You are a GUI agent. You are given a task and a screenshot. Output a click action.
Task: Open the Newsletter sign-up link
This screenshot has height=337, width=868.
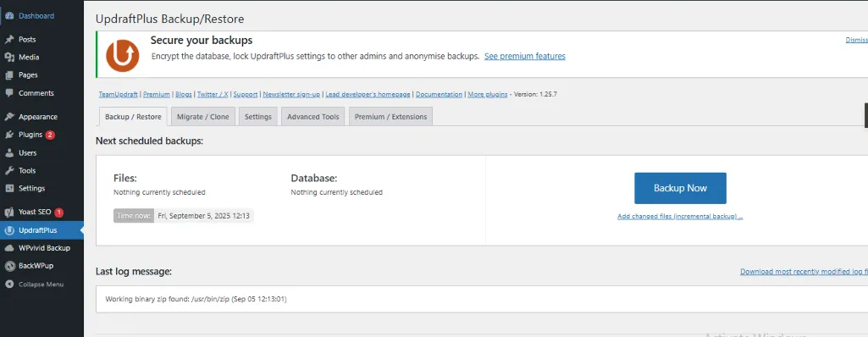click(291, 94)
